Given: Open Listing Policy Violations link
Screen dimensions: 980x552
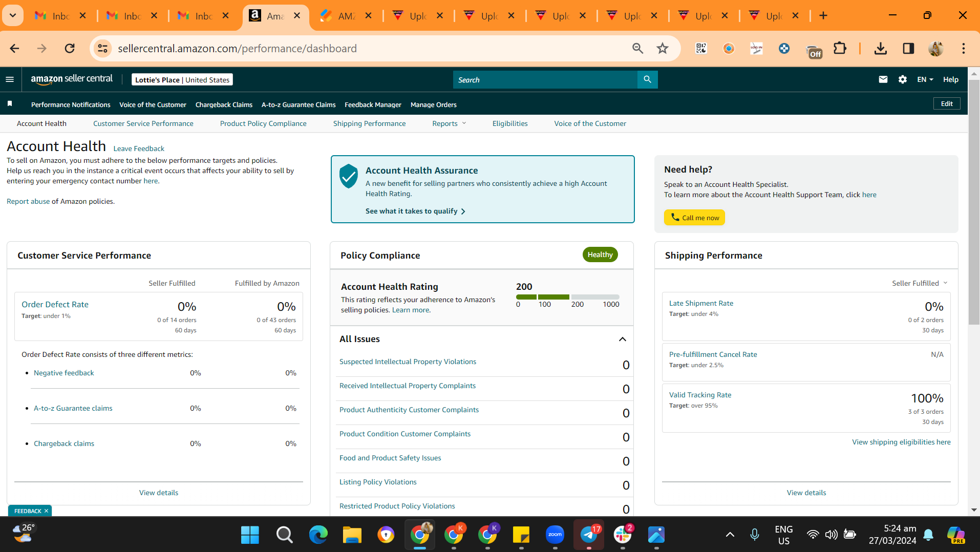Looking at the screenshot, I should coord(378,482).
